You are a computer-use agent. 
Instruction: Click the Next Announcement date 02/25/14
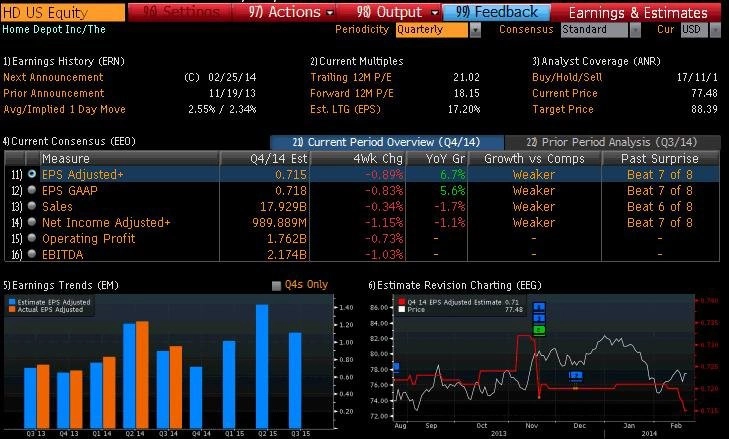pos(232,77)
